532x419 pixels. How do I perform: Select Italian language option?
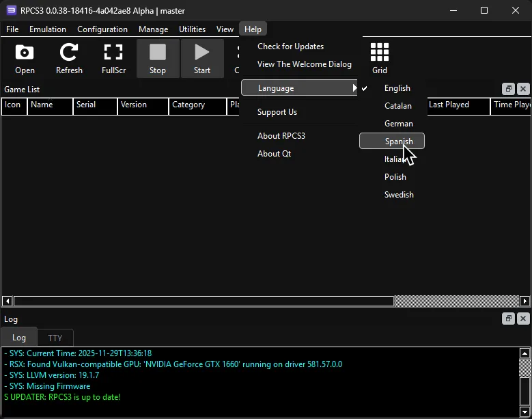392,159
